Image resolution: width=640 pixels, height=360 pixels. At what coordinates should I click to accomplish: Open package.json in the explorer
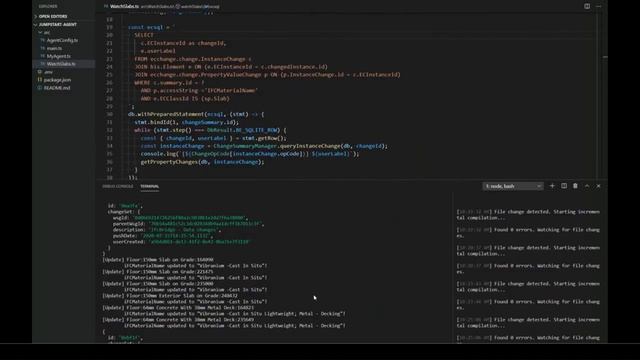(57, 80)
